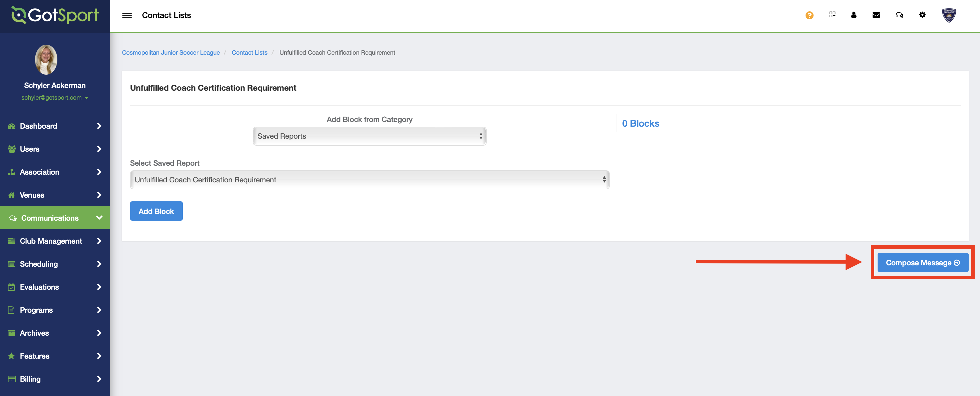This screenshot has height=396, width=980.
Task: Click the Compose Message button
Action: pyautogui.click(x=923, y=263)
